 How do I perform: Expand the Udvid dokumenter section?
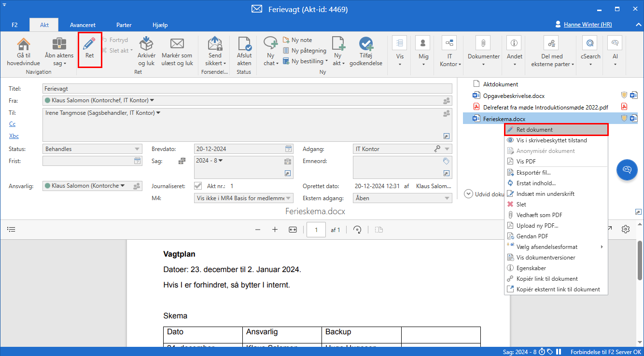point(468,193)
